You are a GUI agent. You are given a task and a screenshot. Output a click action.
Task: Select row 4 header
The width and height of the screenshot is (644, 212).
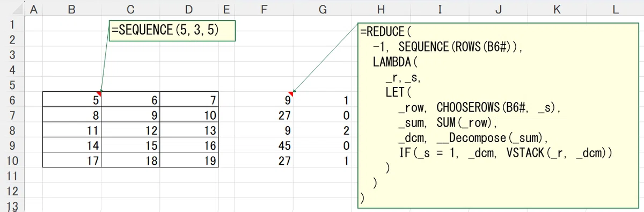(13, 69)
